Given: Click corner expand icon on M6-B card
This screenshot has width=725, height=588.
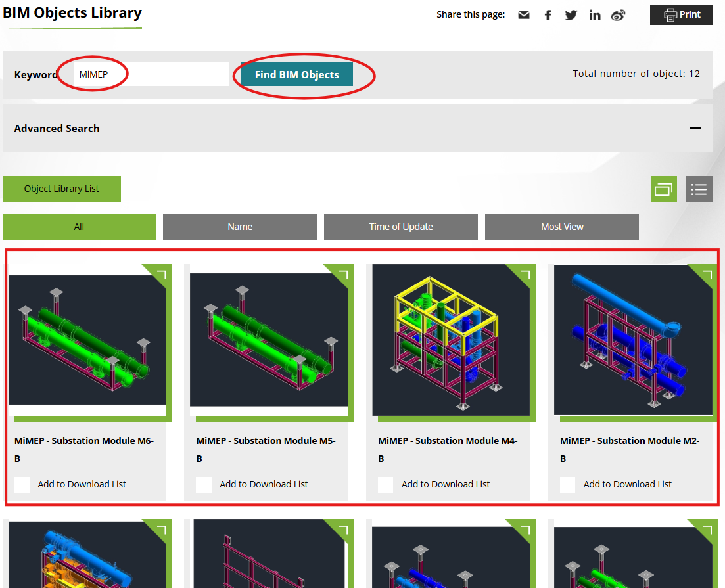Looking at the screenshot, I should 162,275.
